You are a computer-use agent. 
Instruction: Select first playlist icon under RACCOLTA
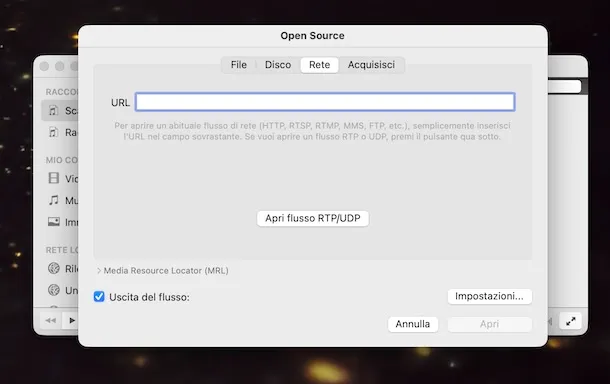point(54,111)
